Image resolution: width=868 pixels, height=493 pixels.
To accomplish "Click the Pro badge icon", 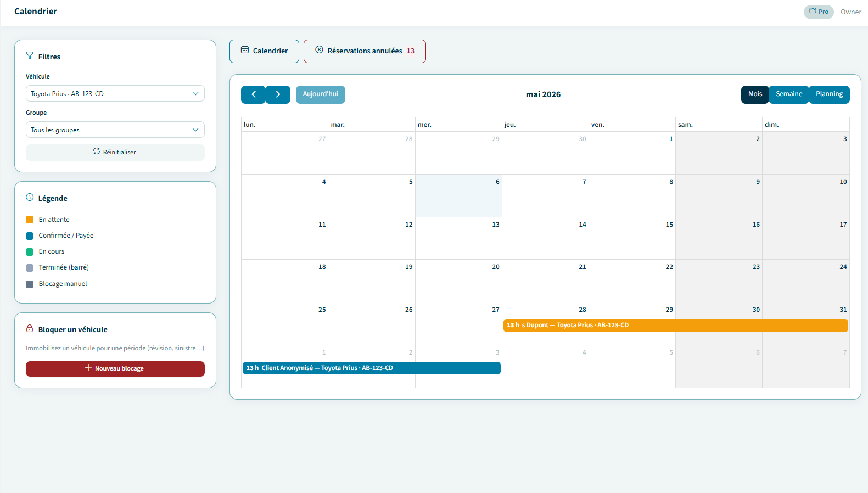I will pyautogui.click(x=813, y=11).
